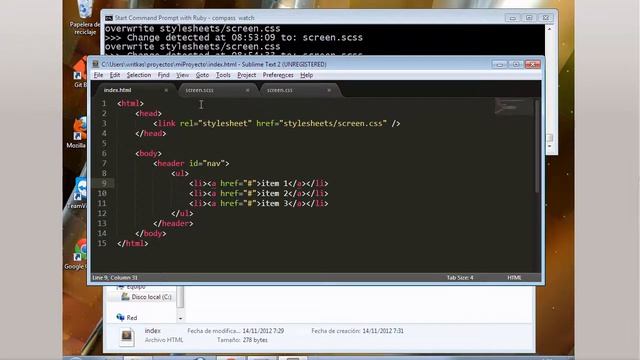Click the modification date 14/11/2012 7:29 value

point(263,331)
